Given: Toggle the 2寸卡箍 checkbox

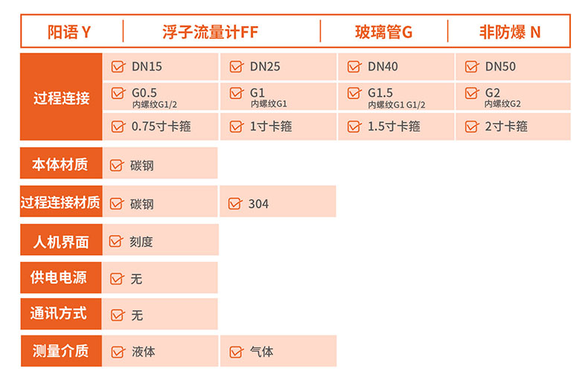Looking at the screenshot, I should [471, 126].
